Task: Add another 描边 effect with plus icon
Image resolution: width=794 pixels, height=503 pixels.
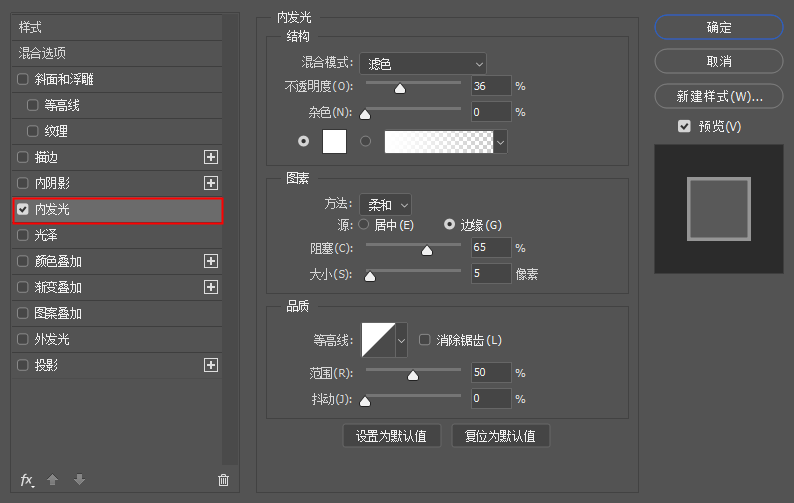Action: 211,157
